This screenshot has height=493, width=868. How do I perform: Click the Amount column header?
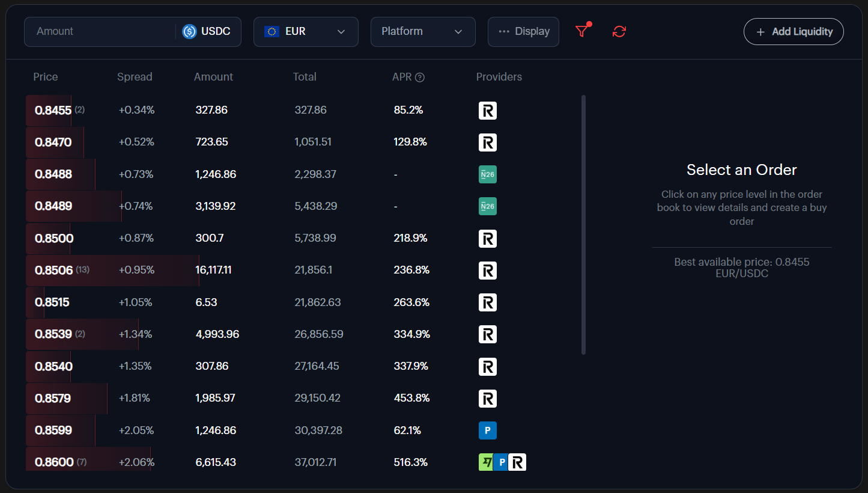coord(213,77)
